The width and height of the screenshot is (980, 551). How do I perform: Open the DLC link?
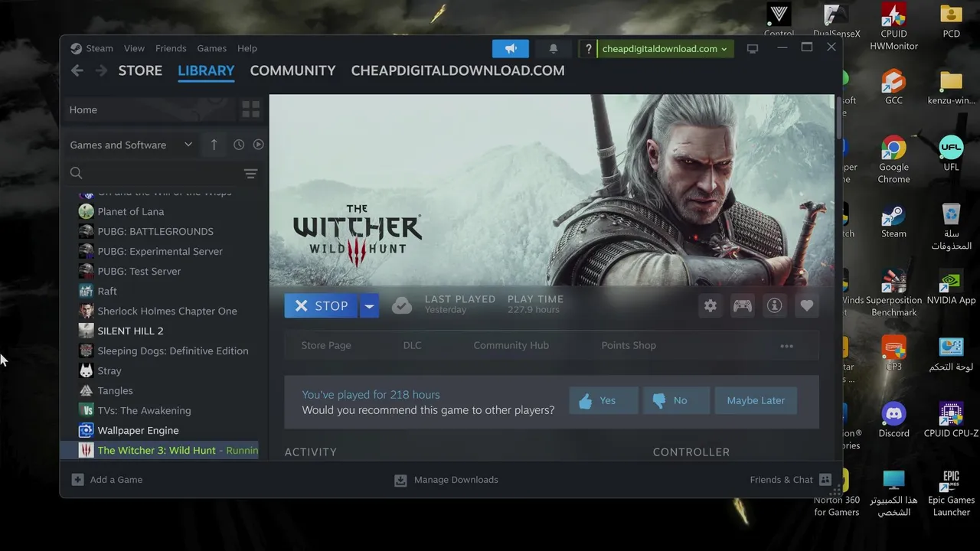tap(412, 345)
